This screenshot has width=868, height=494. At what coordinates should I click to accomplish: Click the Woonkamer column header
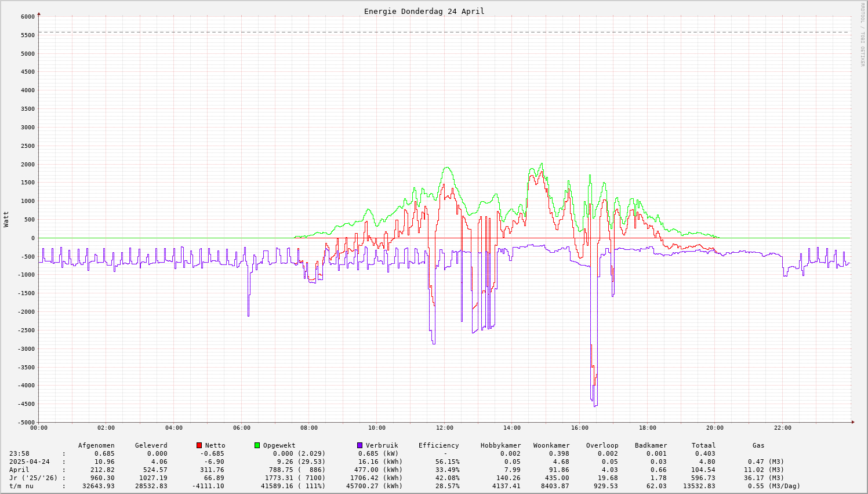point(551,445)
